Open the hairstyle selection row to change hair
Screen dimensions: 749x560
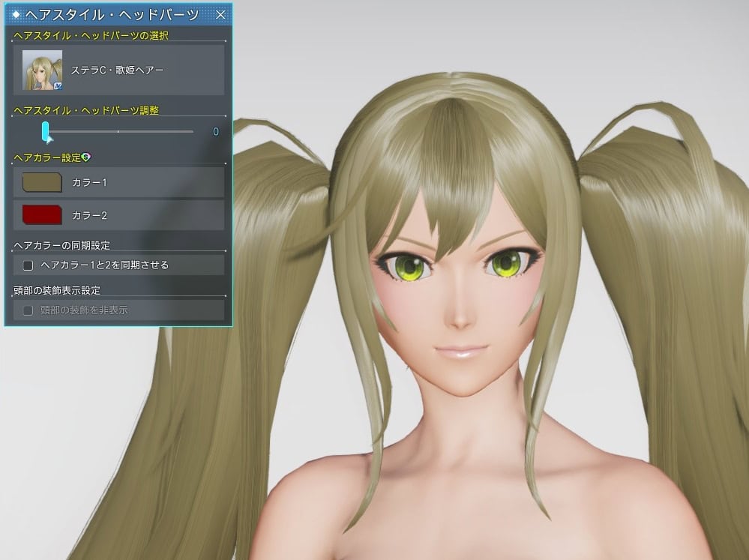[x=116, y=70]
